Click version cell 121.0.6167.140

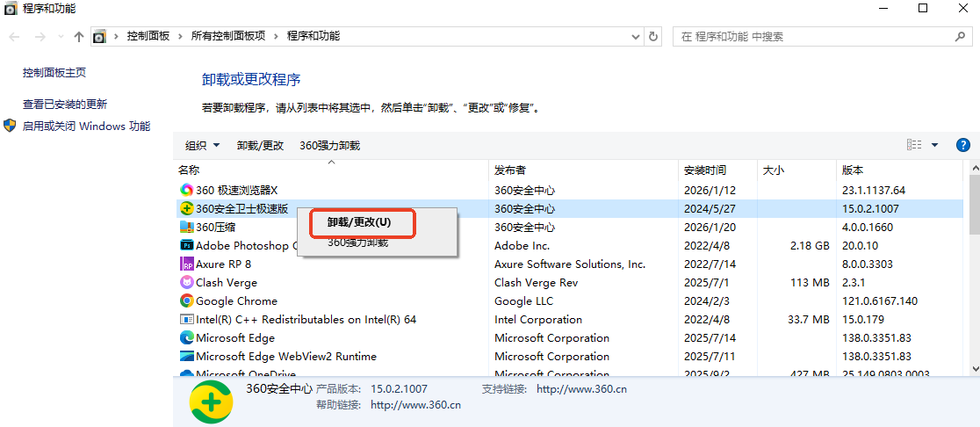click(x=880, y=300)
